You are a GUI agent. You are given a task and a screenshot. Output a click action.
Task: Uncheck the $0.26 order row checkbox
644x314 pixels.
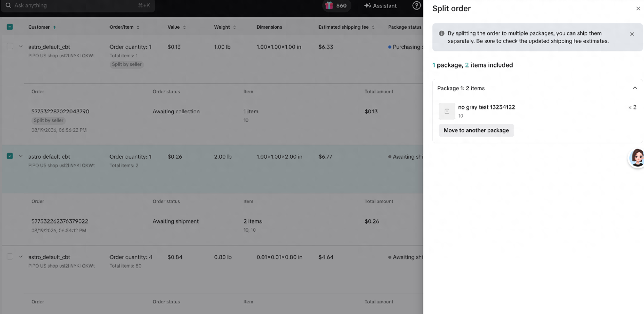pos(10,156)
